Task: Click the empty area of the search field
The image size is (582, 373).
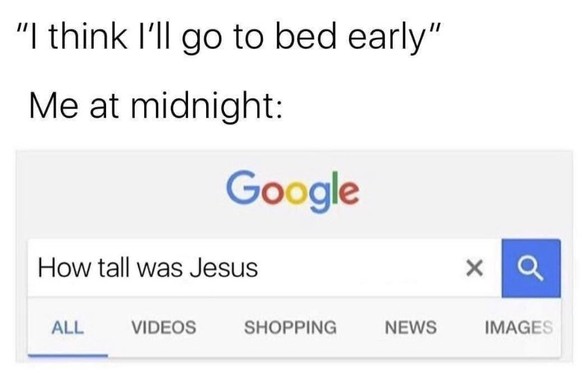Action: [x=360, y=268]
